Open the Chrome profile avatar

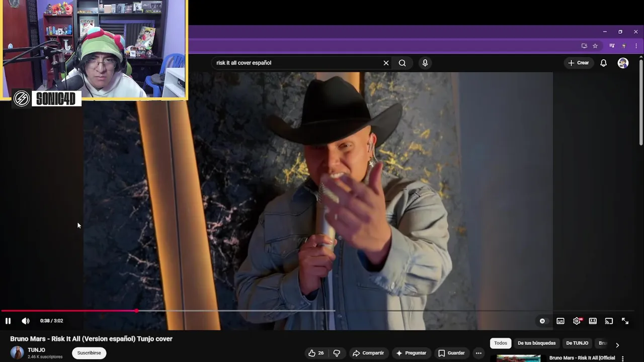624,46
